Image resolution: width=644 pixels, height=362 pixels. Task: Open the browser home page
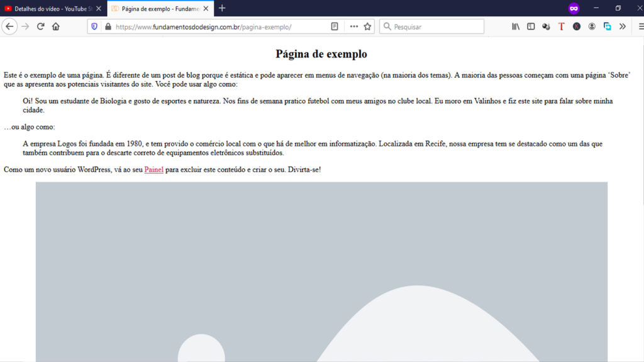(x=56, y=26)
